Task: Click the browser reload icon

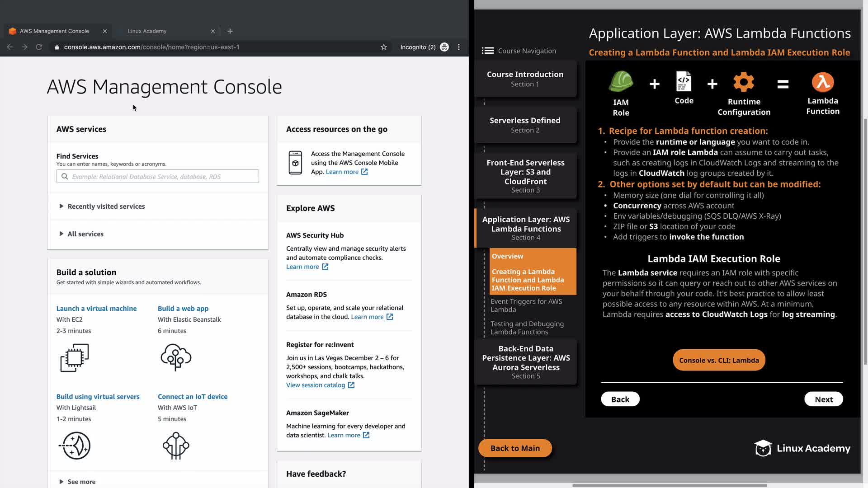Action: [39, 47]
